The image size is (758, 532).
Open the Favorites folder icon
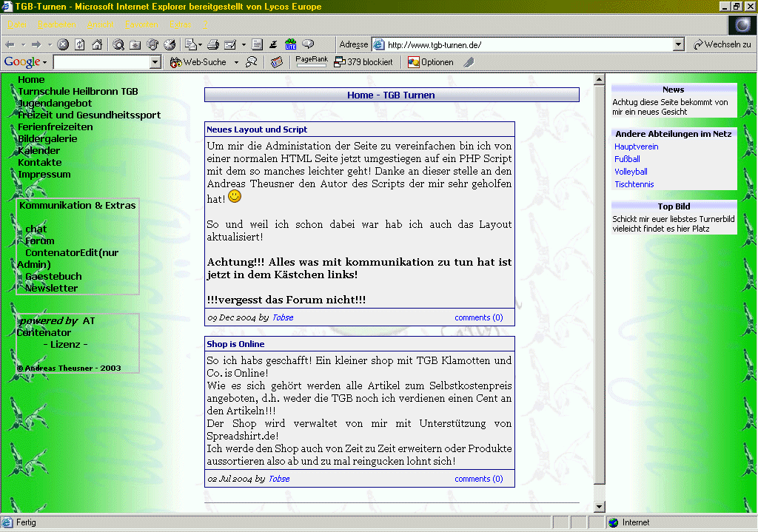tap(135, 44)
